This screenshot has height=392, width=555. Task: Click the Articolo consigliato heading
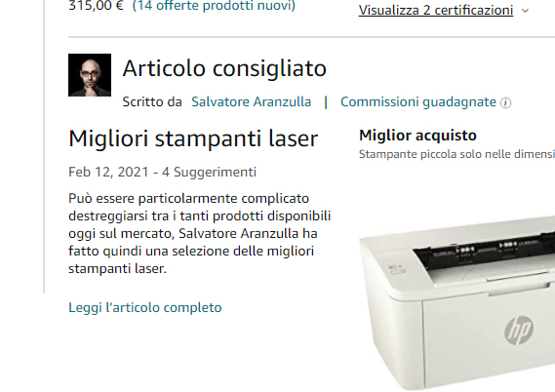point(224,68)
